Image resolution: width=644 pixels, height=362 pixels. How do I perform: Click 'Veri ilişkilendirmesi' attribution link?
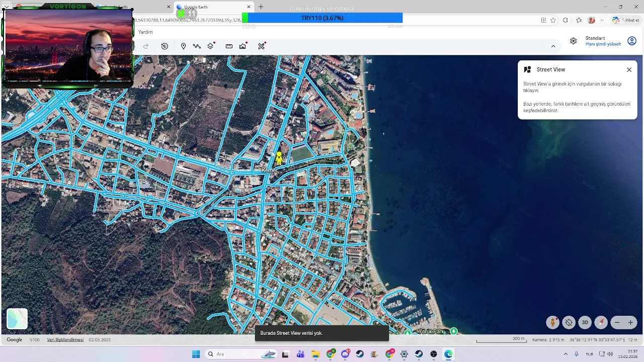pyautogui.click(x=65, y=340)
